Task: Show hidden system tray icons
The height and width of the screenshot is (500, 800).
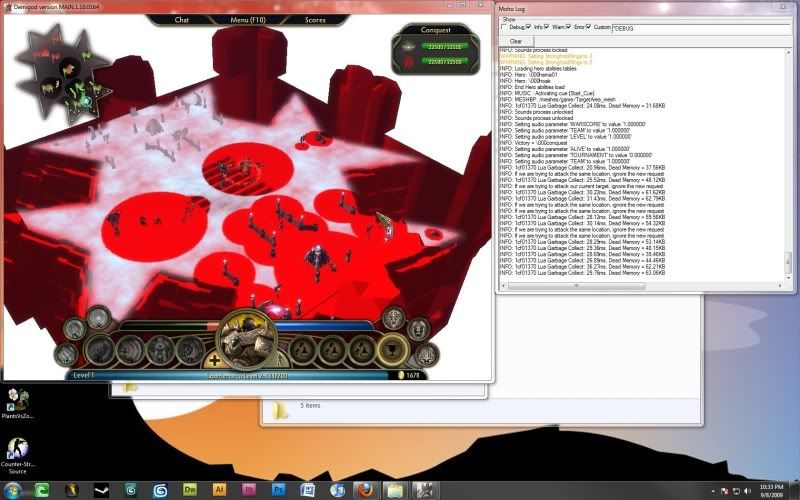Action: 713,491
